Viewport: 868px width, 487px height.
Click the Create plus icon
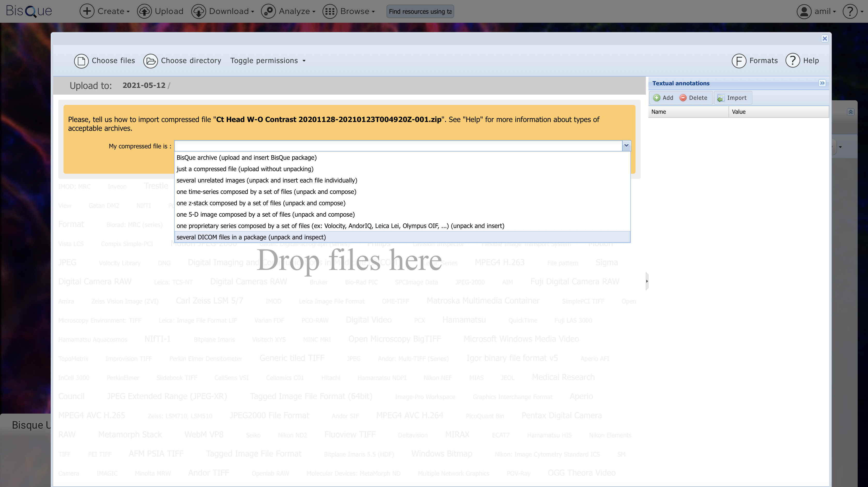[87, 11]
